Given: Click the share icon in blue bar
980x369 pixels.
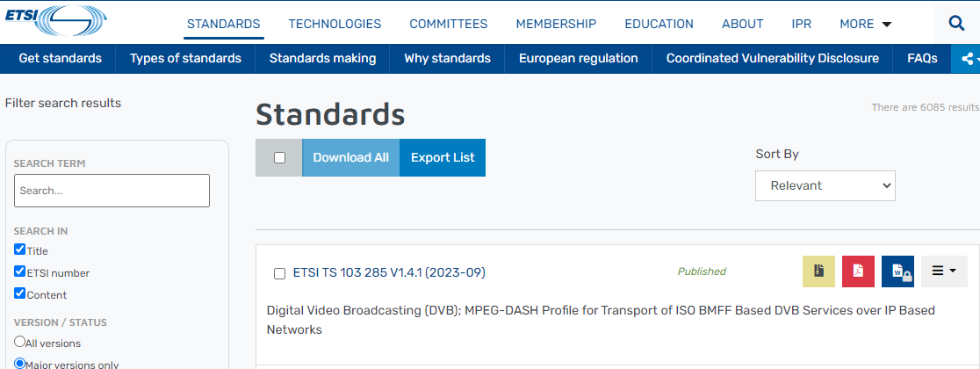Looking at the screenshot, I should [x=967, y=59].
